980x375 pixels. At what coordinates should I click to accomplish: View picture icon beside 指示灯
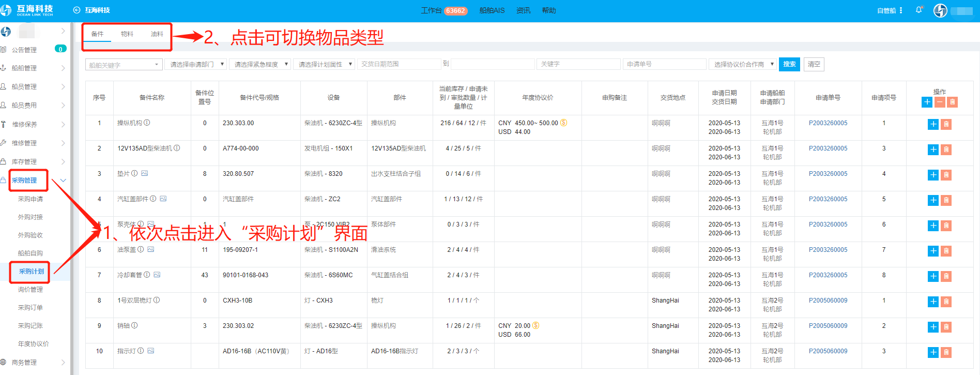point(150,351)
